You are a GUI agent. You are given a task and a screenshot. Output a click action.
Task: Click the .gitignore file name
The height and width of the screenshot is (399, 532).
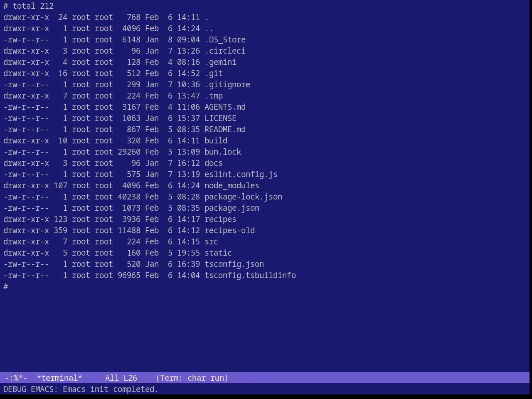coord(227,84)
